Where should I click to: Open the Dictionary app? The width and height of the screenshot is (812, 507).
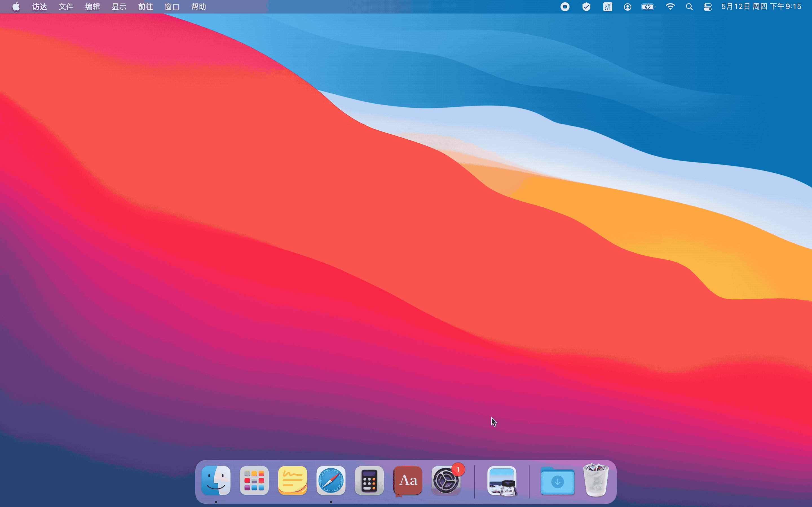pos(408,481)
